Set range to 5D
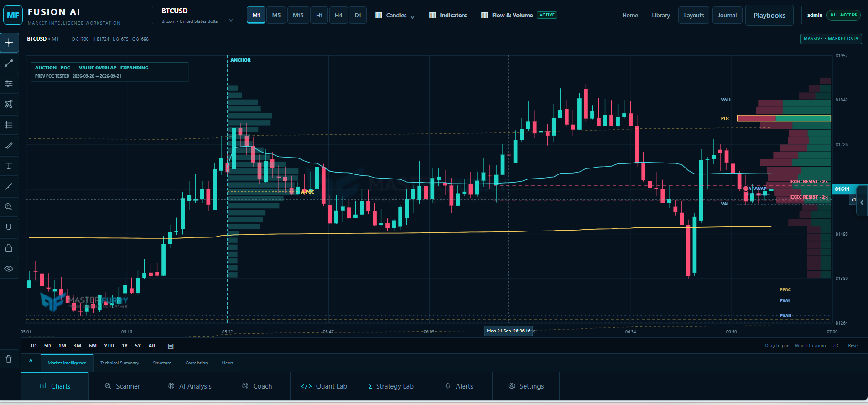Viewport: 868px width, 405px height. (x=47, y=346)
